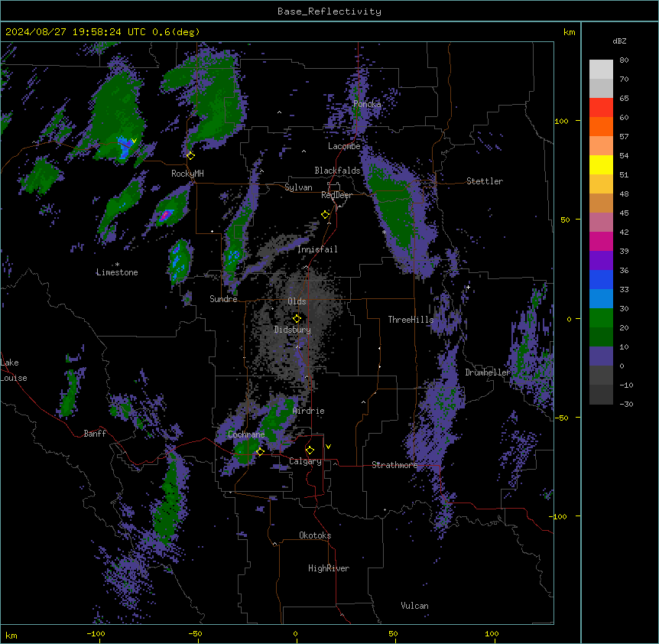This screenshot has width=659, height=644.
Task: Click the yellow v marker west of RockyMH
Action: click(x=134, y=141)
